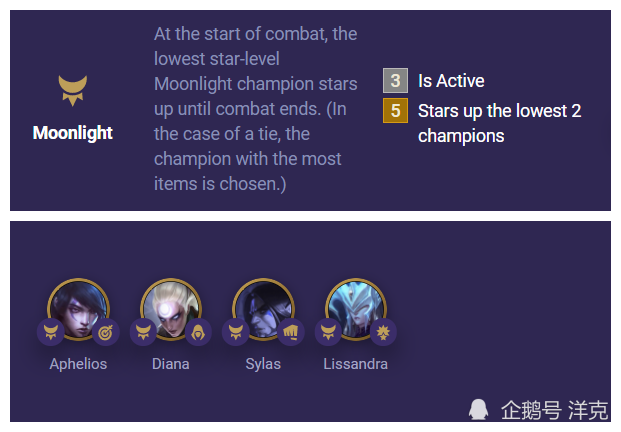Viewport: 621px width, 432px height.
Task: Click the gray 3-unit tier badge
Action: 395,80
